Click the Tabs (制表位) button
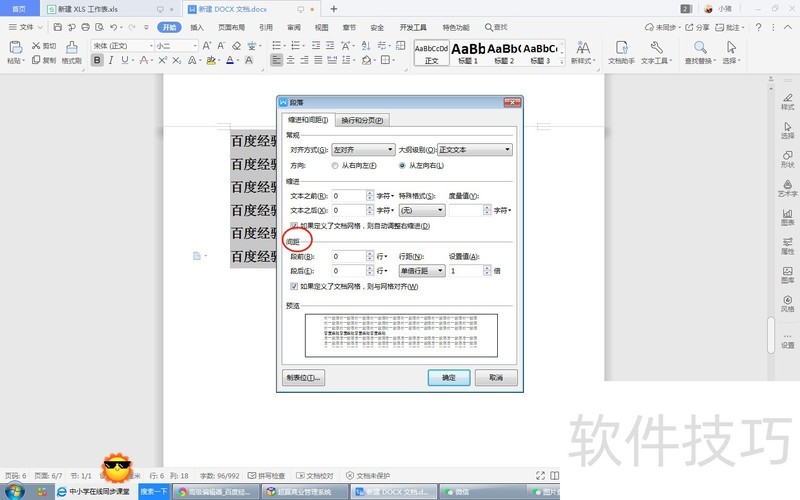Image resolution: width=800 pixels, height=500 pixels. 304,378
